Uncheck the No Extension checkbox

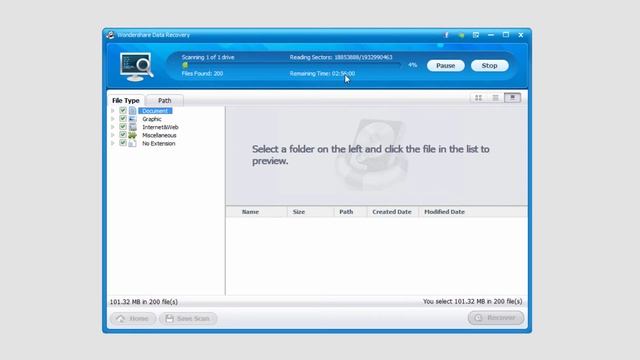[x=123, y=143]
